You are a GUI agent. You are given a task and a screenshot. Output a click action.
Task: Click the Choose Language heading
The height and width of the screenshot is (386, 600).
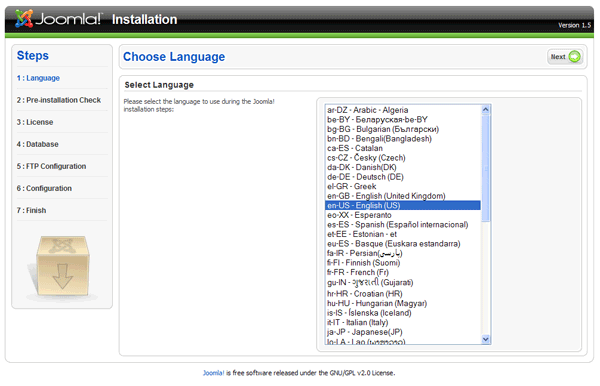point(174,57)
